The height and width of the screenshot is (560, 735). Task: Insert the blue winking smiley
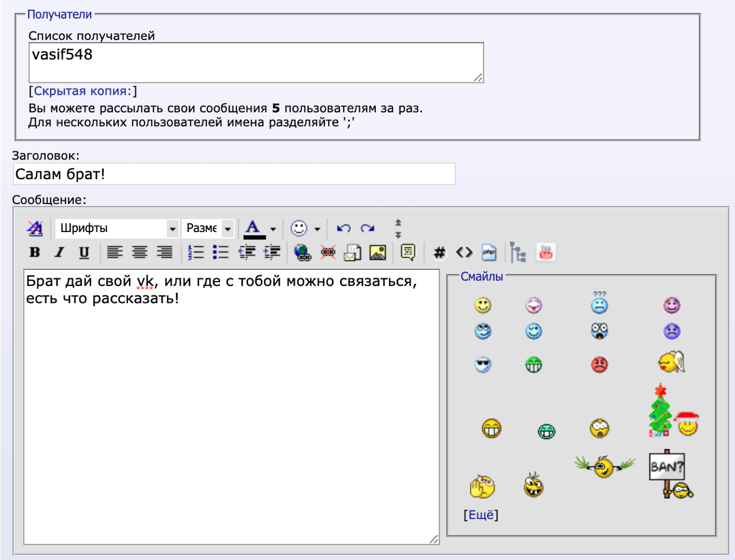[x=533, y=331]
